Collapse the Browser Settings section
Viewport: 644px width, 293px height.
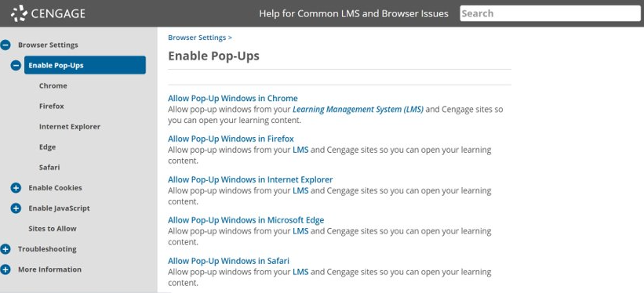pyautogui.click(x=5, y=45)
